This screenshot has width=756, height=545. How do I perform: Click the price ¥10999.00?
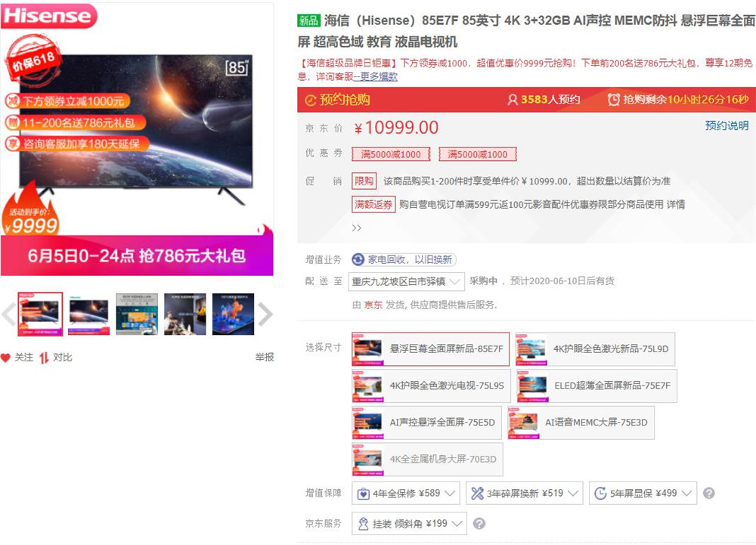(396, 128)
